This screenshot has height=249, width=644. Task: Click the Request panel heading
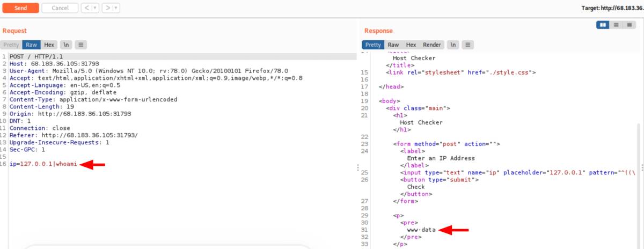14,31
